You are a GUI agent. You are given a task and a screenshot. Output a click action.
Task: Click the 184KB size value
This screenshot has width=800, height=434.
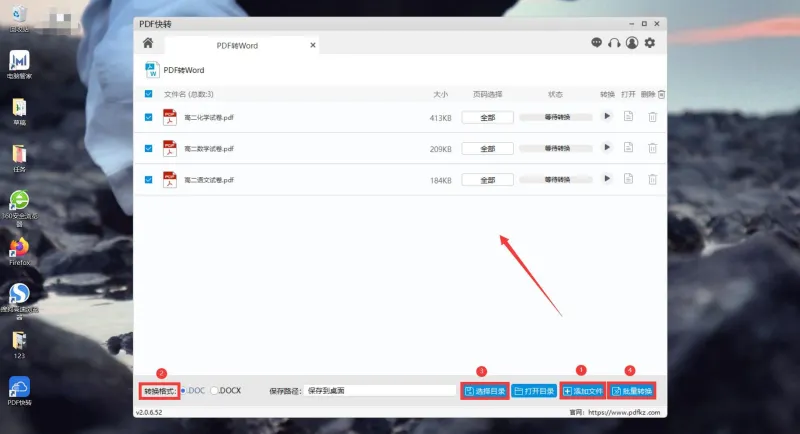coord(440,180)
